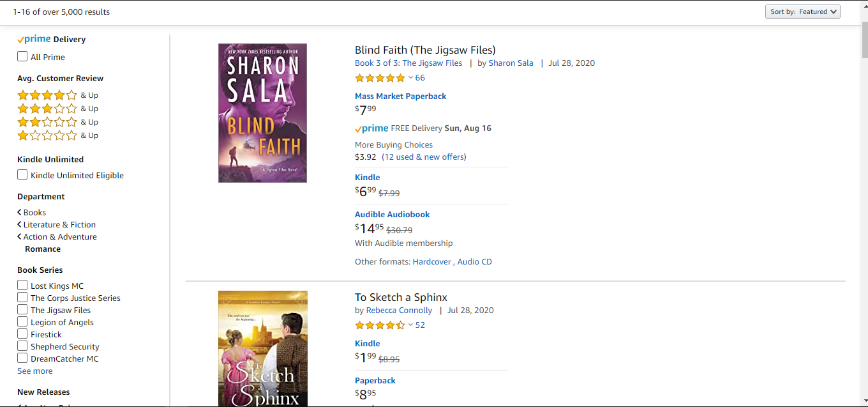Check Kindle Unlimited Eligible filter
Viewport: 868px width, 407px height.
pos(22,175)
